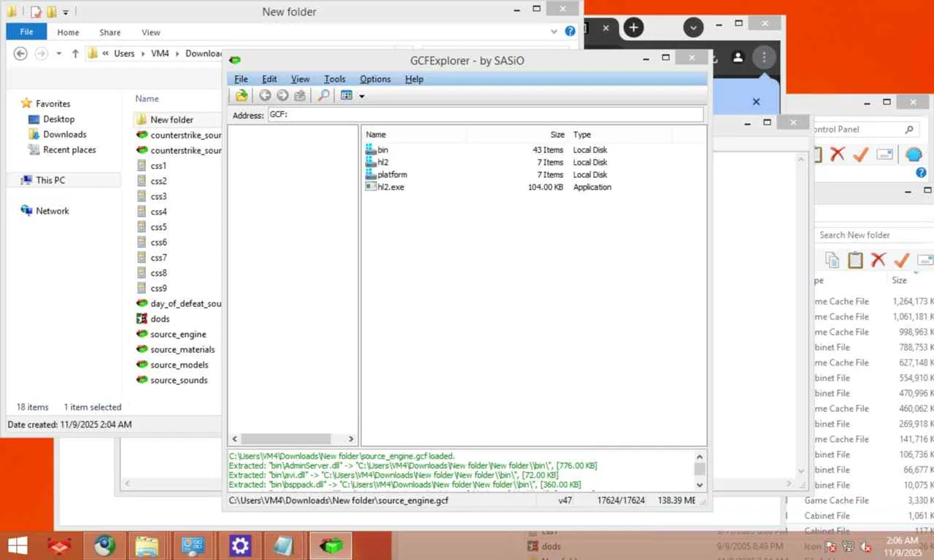934x560 pixels.
Task: Click the Up arrow in the File Explorer address bar
Action: (75, 53)
